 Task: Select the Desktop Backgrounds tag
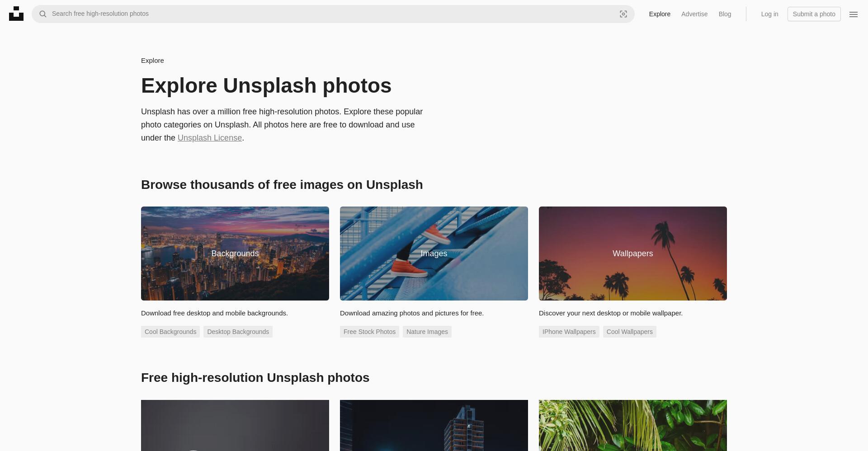pos(238,332)
